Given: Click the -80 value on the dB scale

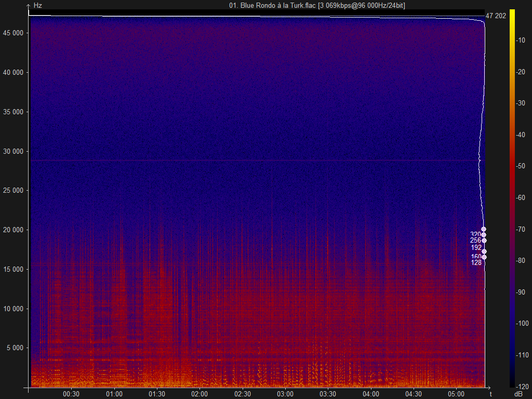Looking at the screenshot, I should [x=521, y=261].
